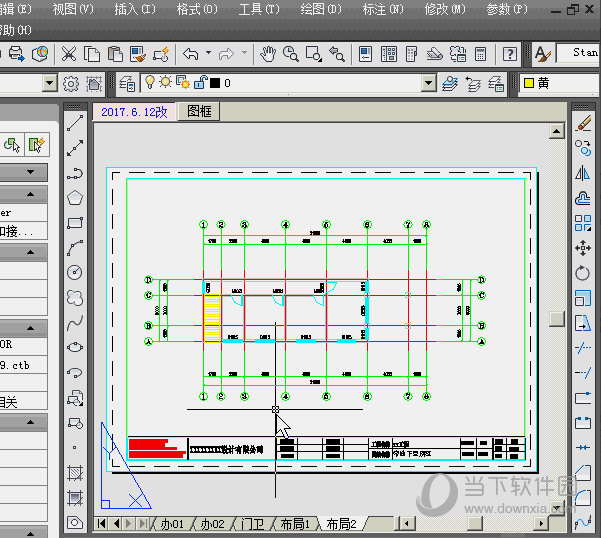601x538 pixels.
Task: Select the Polygon draw tool
Action: tap(75, 198)
